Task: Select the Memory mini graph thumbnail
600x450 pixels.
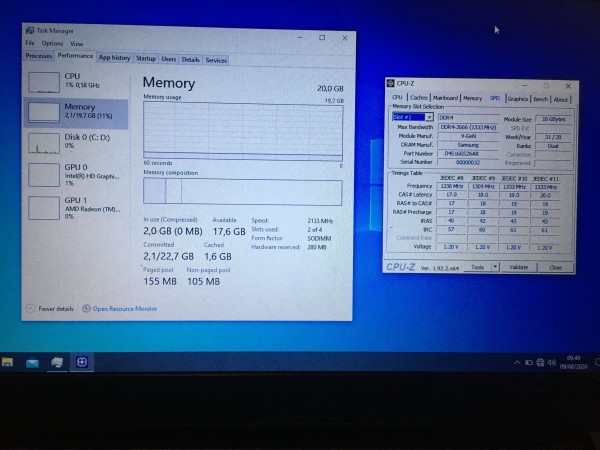Action: (x=44, y=112)
